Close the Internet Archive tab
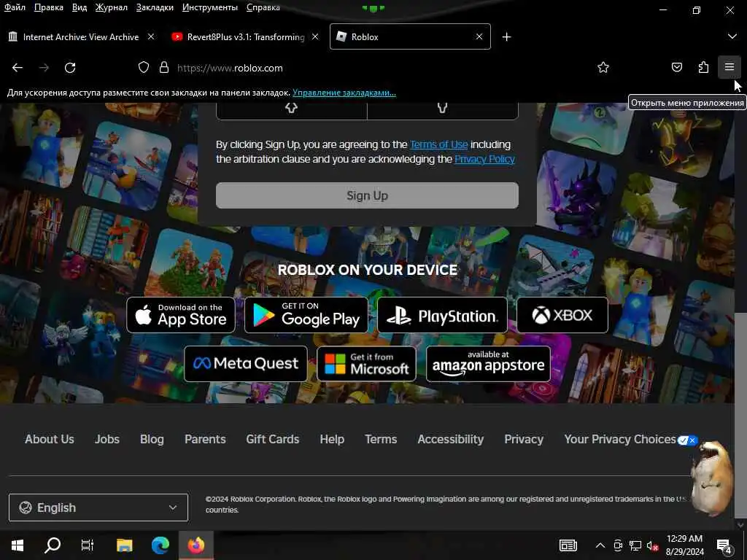This screenshot has width=747, height=560. [x=151, y=36]
